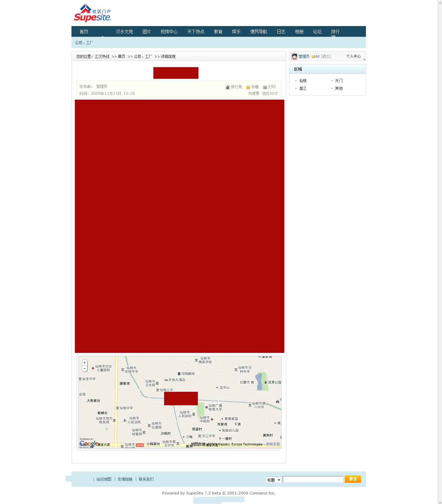Zoom in the map with the plus button

pos(85,363)
